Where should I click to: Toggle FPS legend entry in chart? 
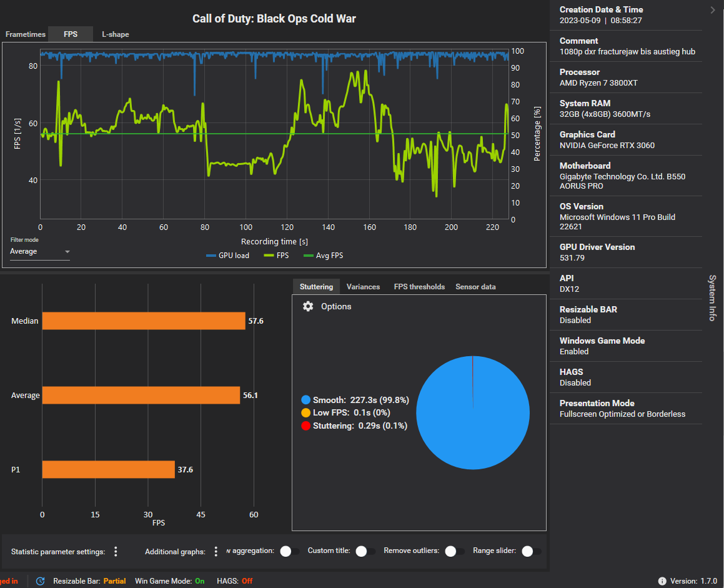[276, 256]
